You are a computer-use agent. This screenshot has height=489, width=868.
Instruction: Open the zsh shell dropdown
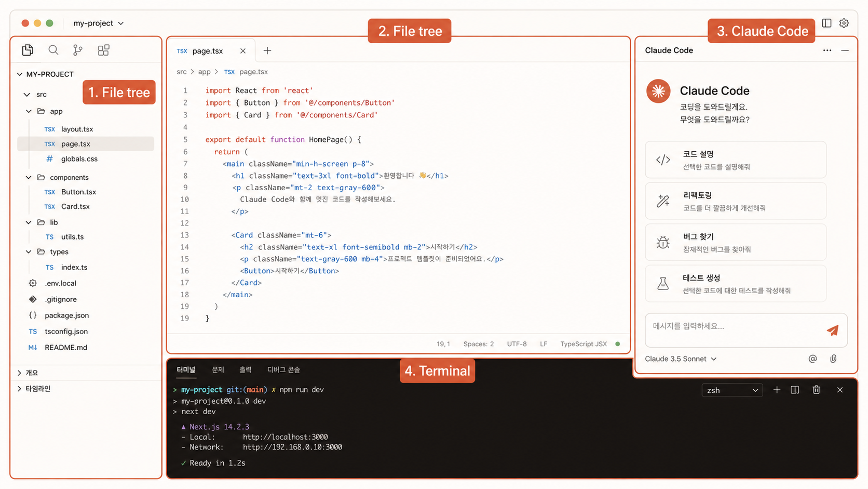732,390
